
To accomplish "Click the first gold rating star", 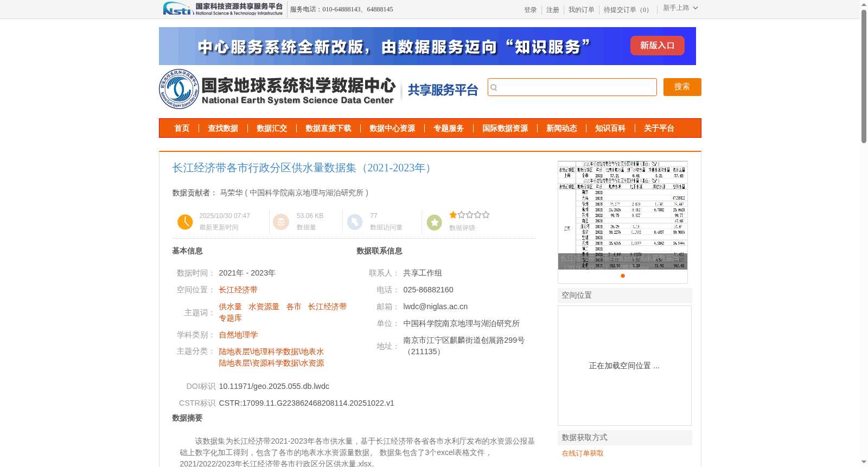I will [453, 215].
